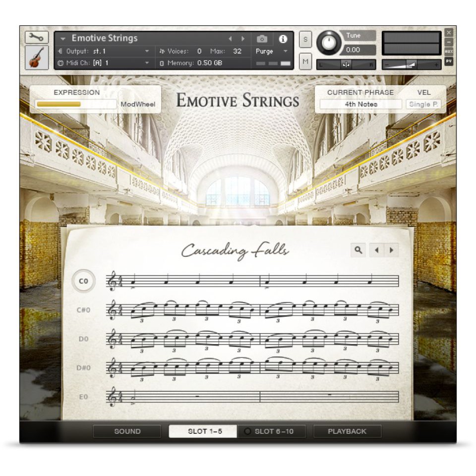Click the Current Phrase 4th Notes field
The width and height of the screenshot is (476, 476).
(x=361, y=104)
